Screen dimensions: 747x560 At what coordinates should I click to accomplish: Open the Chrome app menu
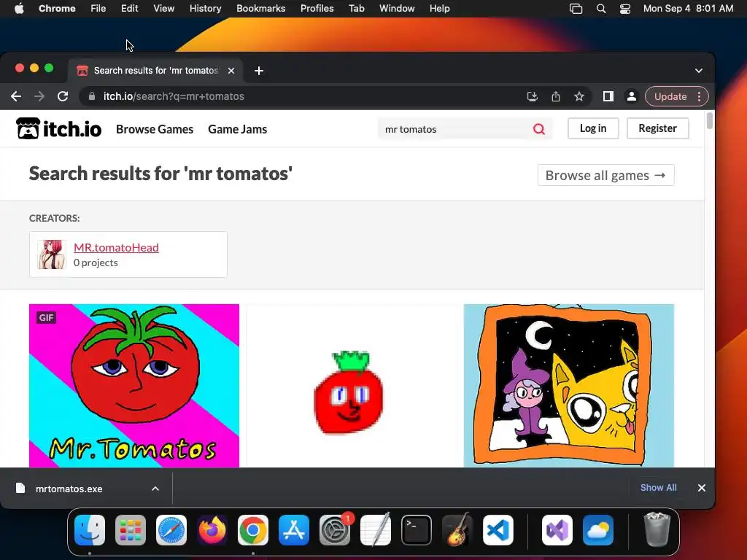(x=57, y=9)
